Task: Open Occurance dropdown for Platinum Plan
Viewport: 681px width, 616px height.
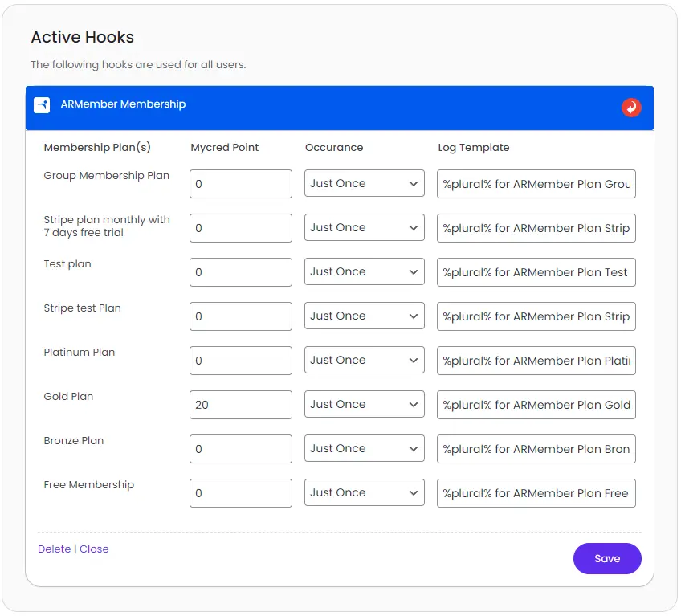Action: (364, 360)
